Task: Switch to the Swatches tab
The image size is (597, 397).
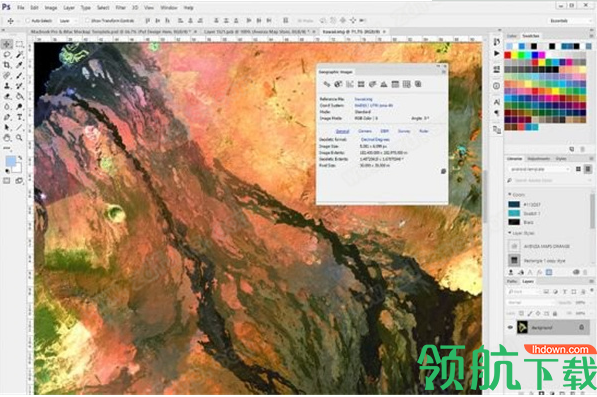Action: pos(531,36)
